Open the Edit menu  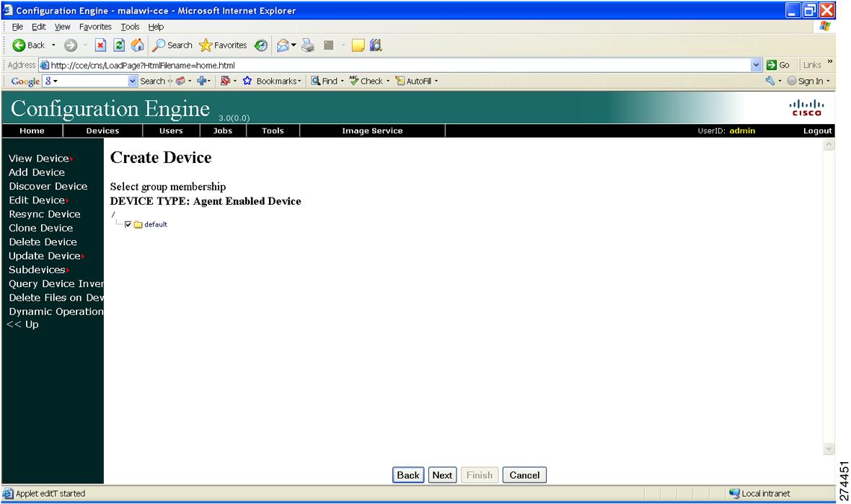38,27
